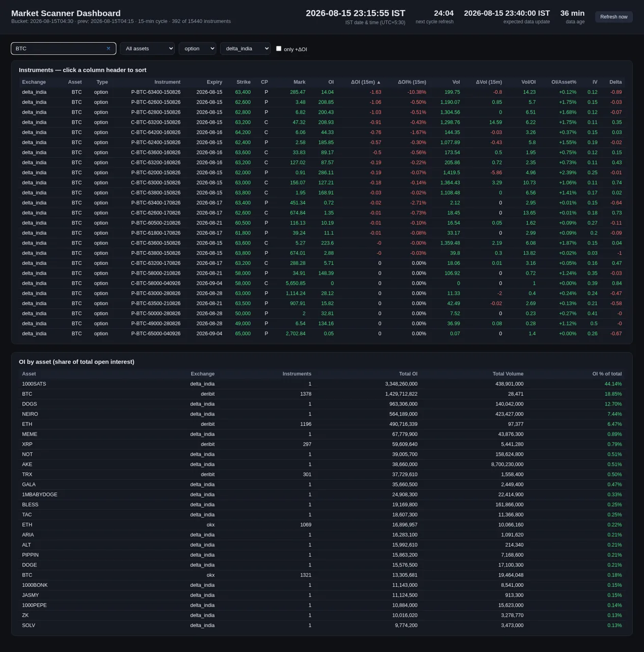Click the 1MBABYDOGE asset row

(322, 495)
